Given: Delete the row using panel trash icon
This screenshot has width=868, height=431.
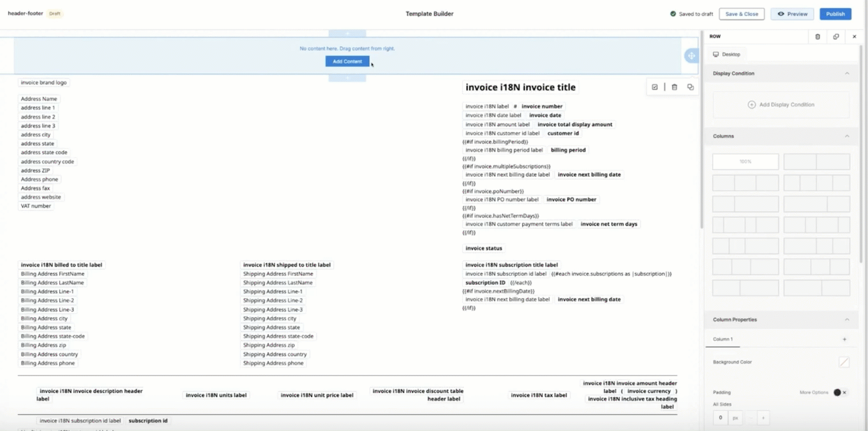Looking at the screenshot, I should click(x=817, y=36).
